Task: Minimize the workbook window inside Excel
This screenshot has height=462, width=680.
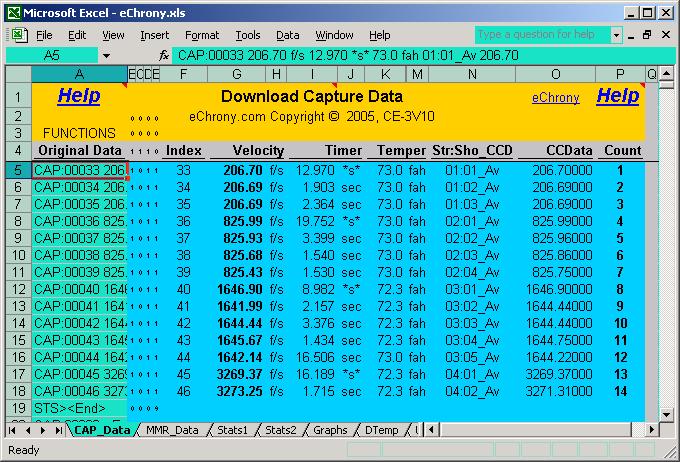Action: (631, 35)
